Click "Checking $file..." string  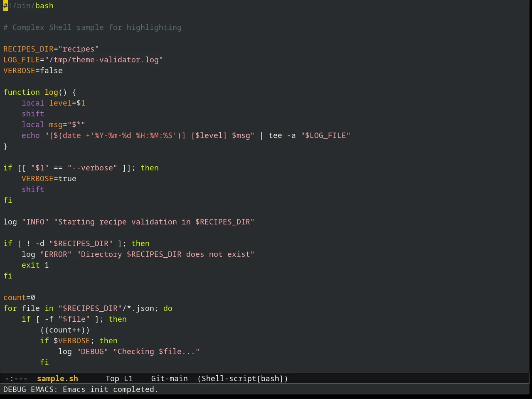point(156,352)
